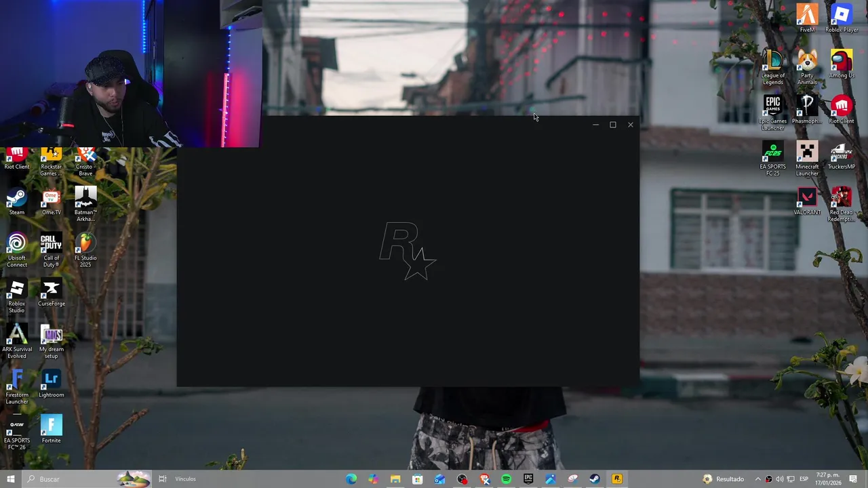This screenshot has height=488, width=868.
Task: Open the Windows Start menu
Action: (10, 479)
